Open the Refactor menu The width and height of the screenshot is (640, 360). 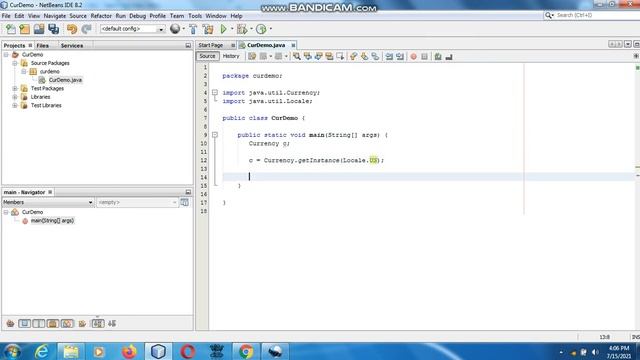tap(101, 16)
